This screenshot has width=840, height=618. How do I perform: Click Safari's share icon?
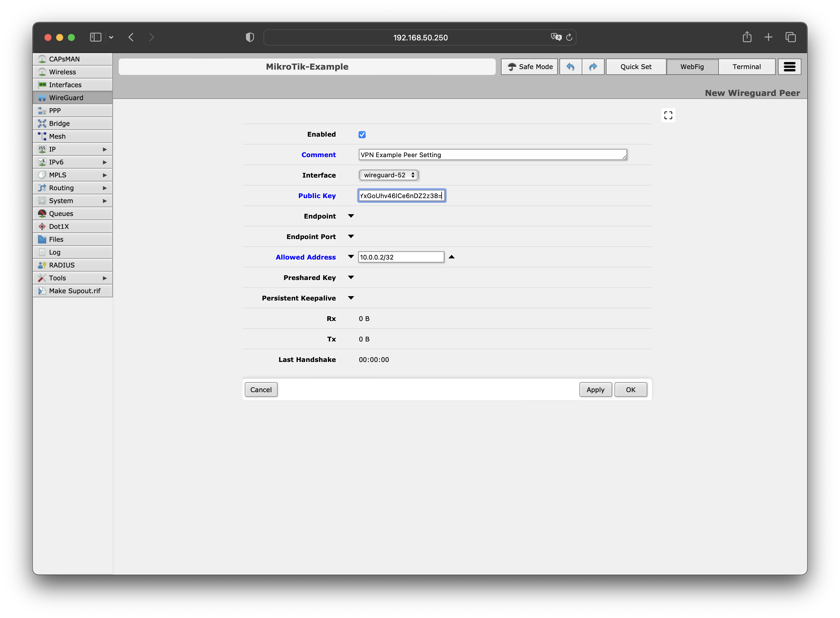[746, 37]
